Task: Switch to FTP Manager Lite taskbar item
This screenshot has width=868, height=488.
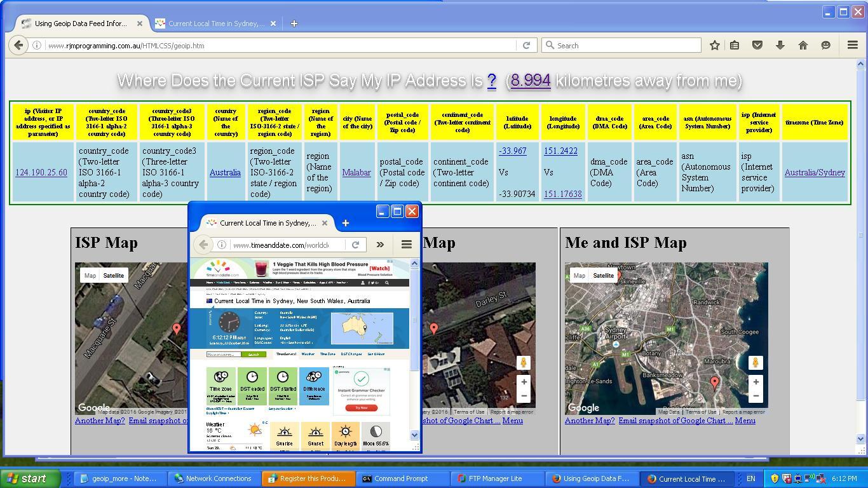Action: (496, 478)
